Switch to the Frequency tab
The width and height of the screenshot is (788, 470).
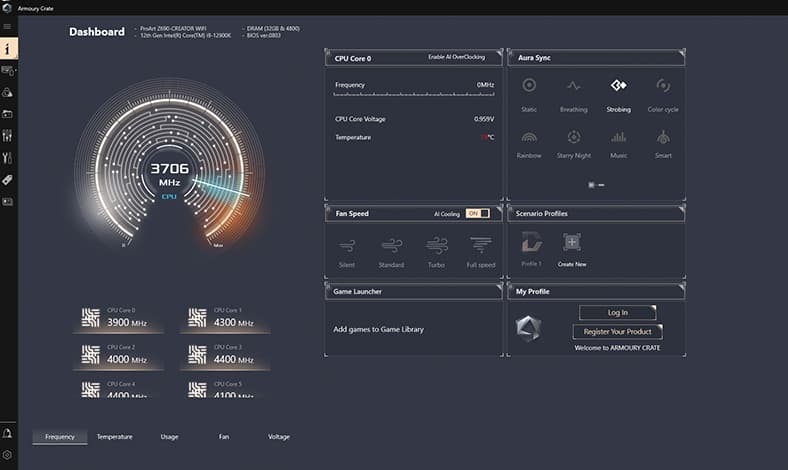[60, 437]
